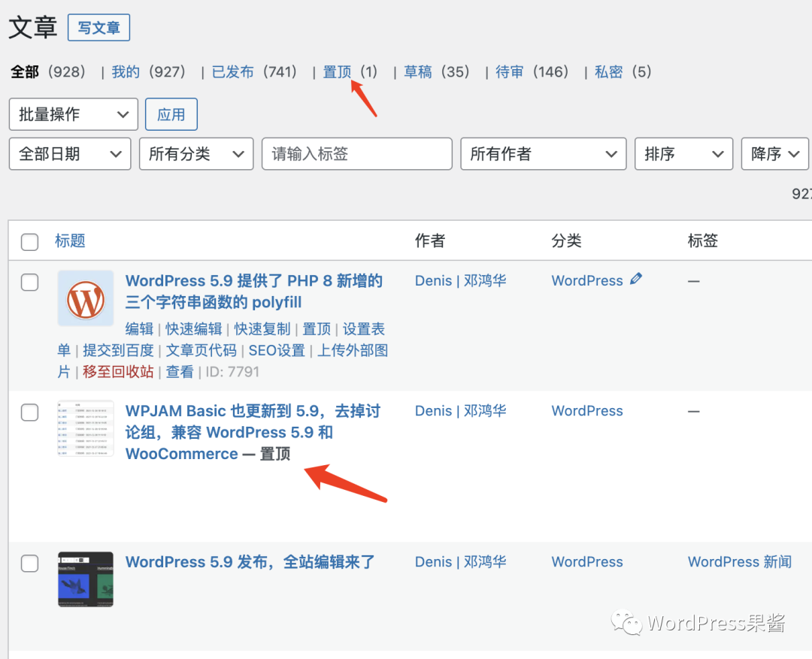
Task: Open the 排序 sort-by dropdown
Action: click(683, 154)
